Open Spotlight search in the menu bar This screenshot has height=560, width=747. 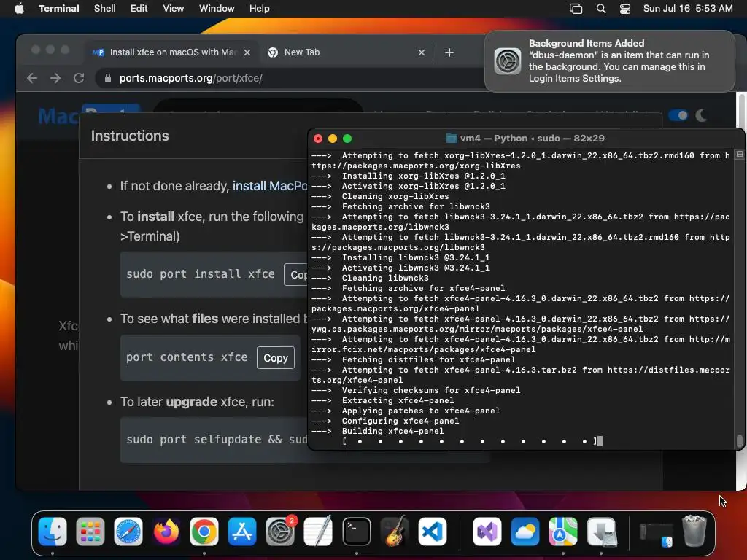point(601,8)
